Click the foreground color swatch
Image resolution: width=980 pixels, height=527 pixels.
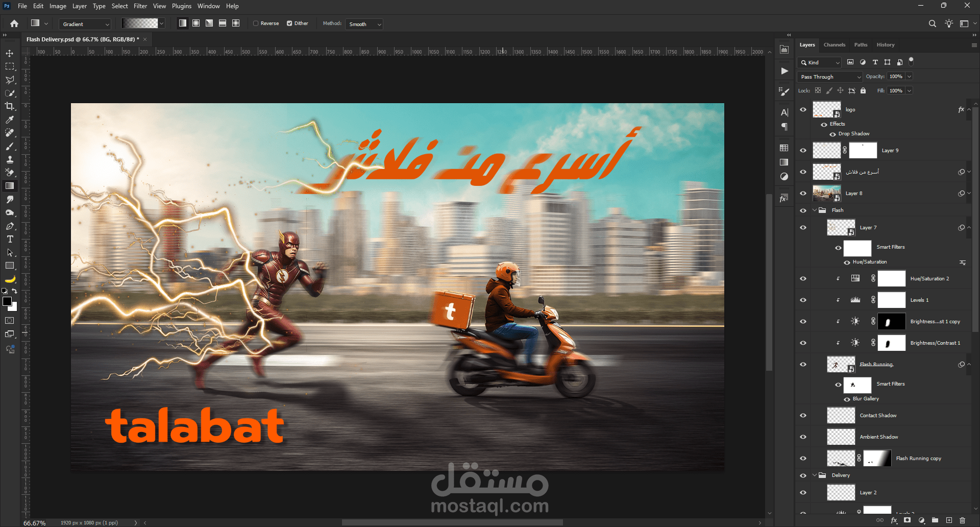[7, 301]
